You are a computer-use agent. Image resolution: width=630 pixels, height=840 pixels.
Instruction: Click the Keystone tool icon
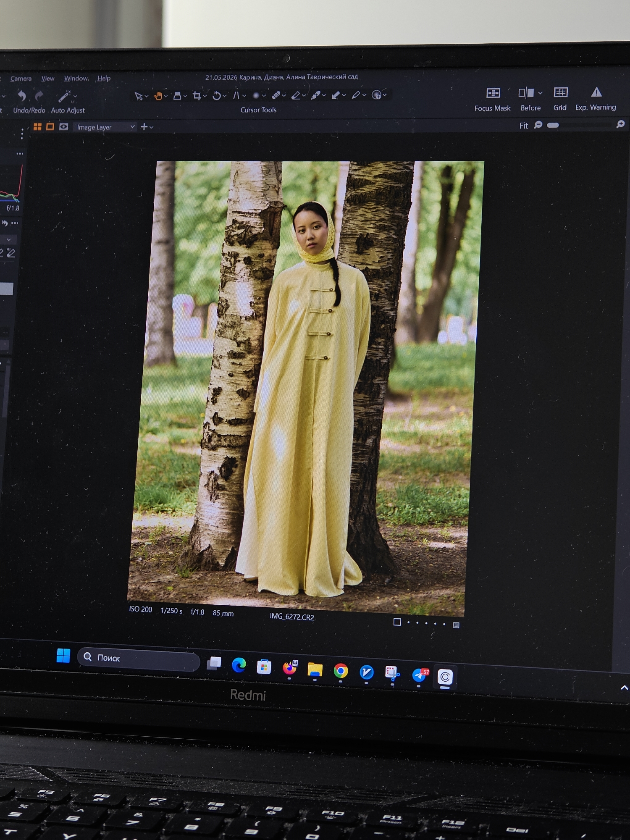click(x=236, y=96)
